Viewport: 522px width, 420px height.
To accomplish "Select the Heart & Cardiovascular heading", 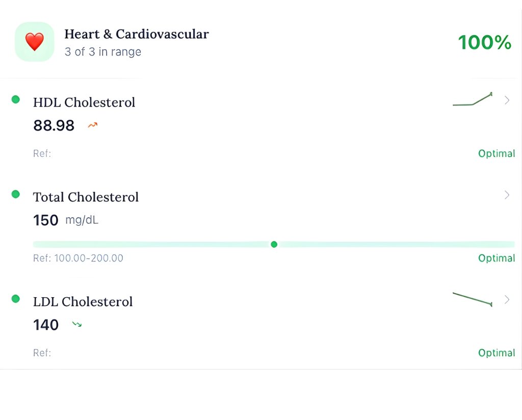I will [136, 34].
